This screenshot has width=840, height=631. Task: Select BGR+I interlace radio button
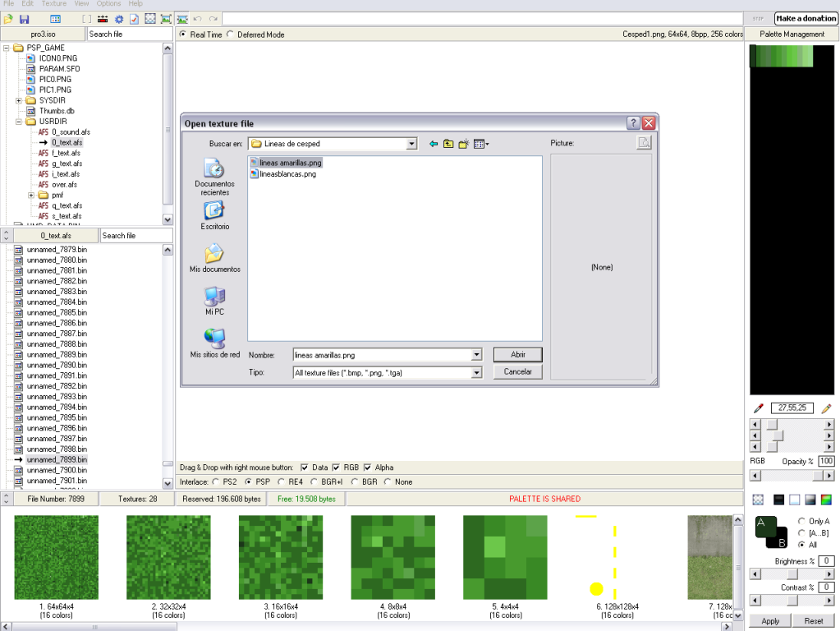pos(314,482)
